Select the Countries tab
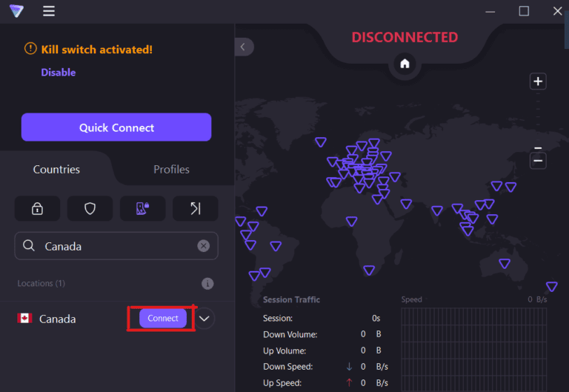 (56, 170)
